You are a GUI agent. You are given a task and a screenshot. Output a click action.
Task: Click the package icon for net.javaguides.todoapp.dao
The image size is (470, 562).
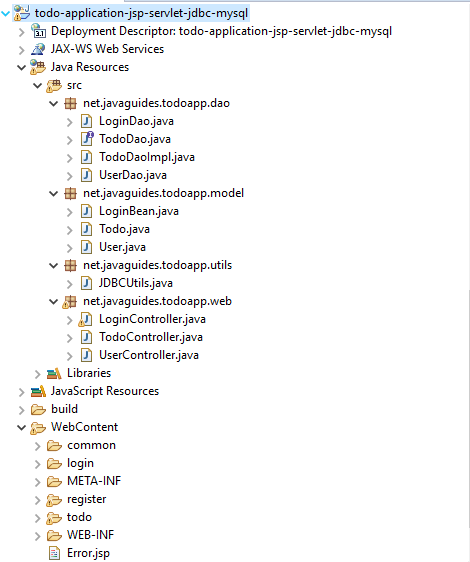tap(70, 104)
